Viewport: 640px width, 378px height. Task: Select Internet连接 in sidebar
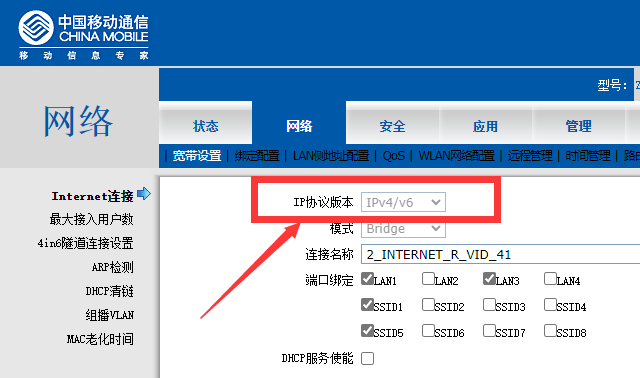tap(92, 196)
